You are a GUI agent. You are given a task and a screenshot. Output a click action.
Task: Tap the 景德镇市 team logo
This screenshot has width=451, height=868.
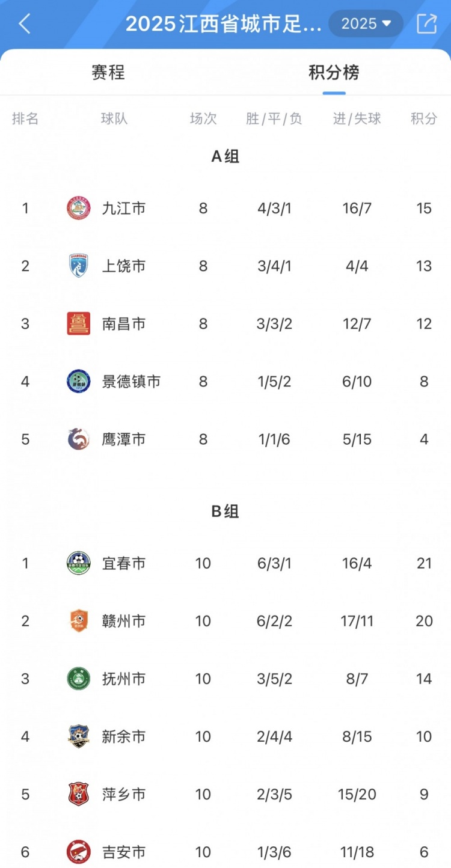pos(79,381)
